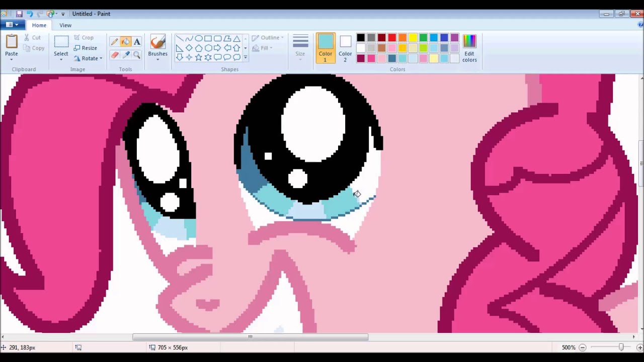Pick the Oval shape

199,39
